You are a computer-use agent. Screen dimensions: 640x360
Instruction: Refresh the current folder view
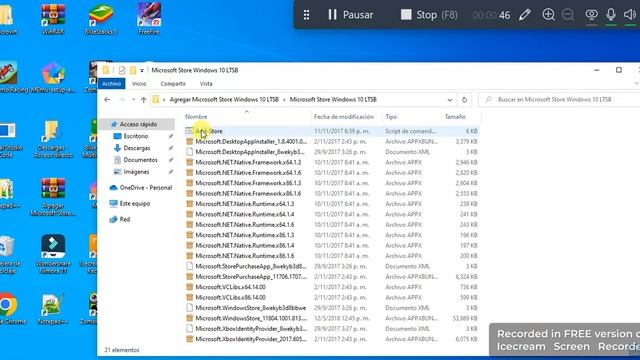(x=464, y=100)
